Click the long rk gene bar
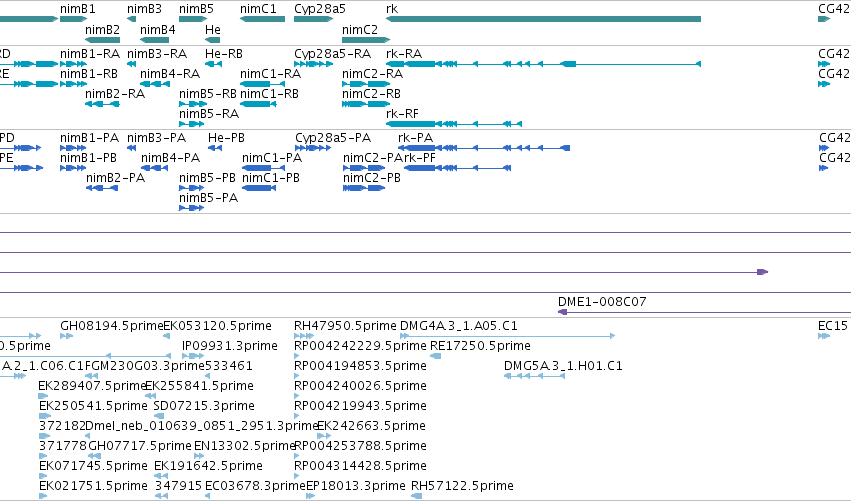 [543, 19]
